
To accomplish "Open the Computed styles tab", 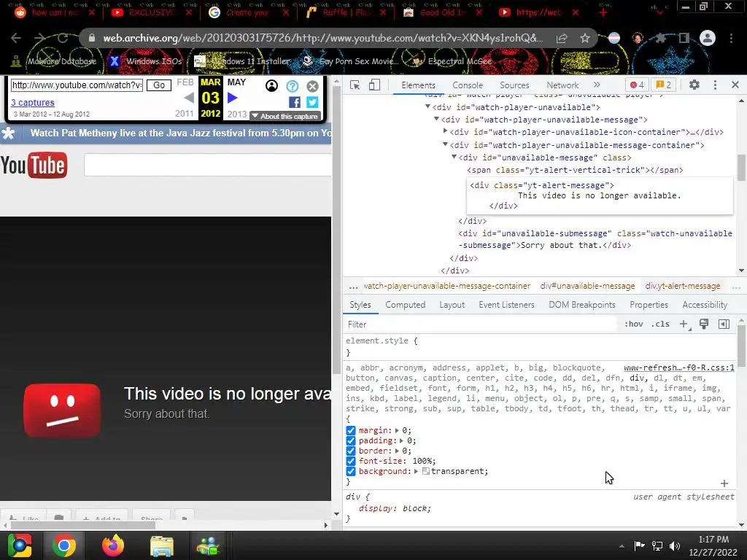I will [x=406, y=305].
